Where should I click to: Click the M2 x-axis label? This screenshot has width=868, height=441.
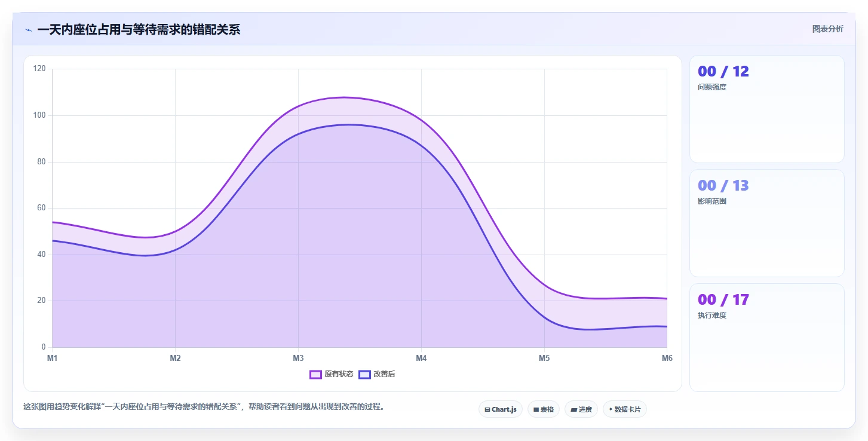tap(175, 358)
